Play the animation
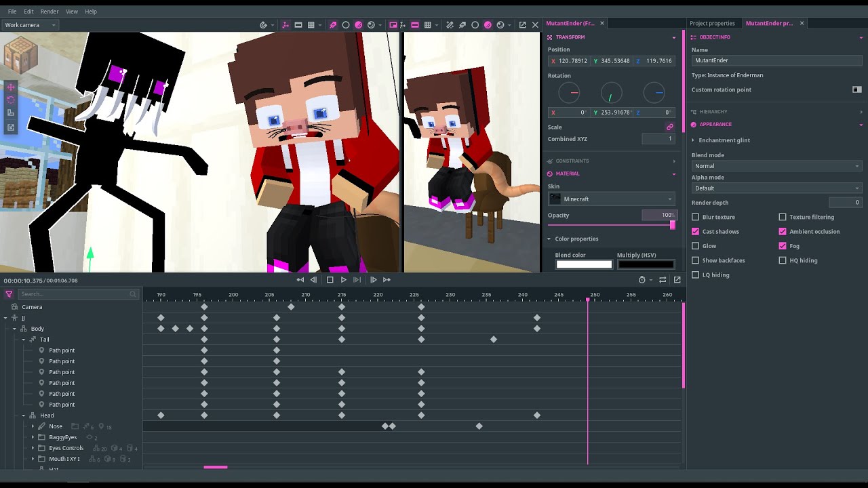868x488 pixels. [x=344, y=280]
